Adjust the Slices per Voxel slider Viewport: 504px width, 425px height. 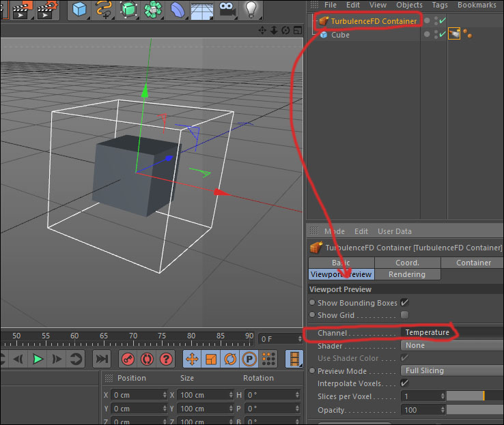pyautogui.click(x=475, y=396)
